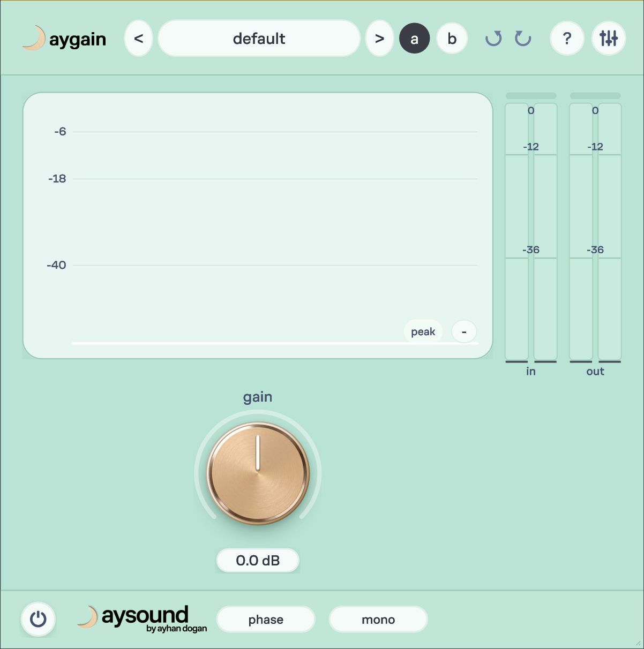This screenshot has width=644, height=649.
Task: Click the in meter clip indicator bar
Action: pyautogui.click(x=531, y=95)
